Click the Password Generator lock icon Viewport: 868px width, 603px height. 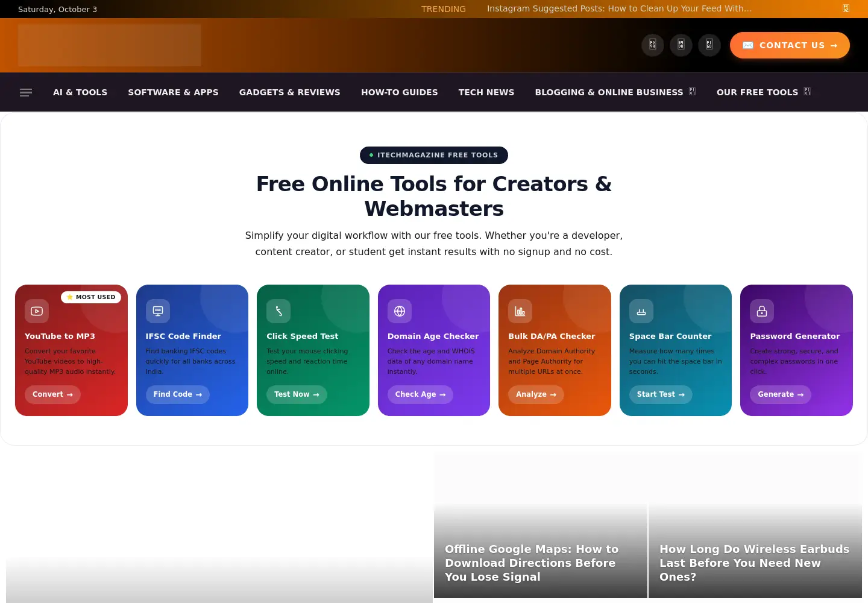[762, 311]
